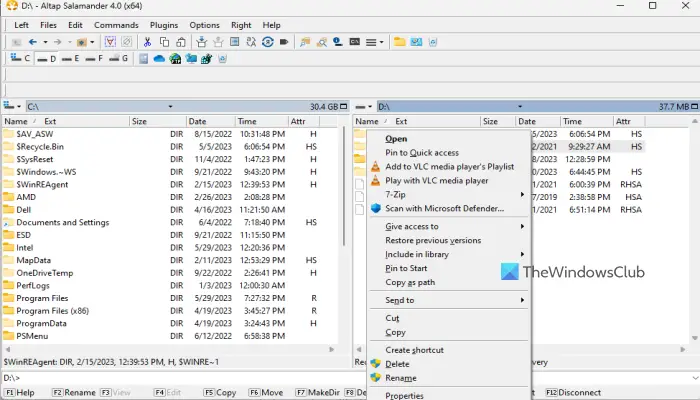700x400 pixels.
Task: Open the Files menu
Action: point(48,25)
